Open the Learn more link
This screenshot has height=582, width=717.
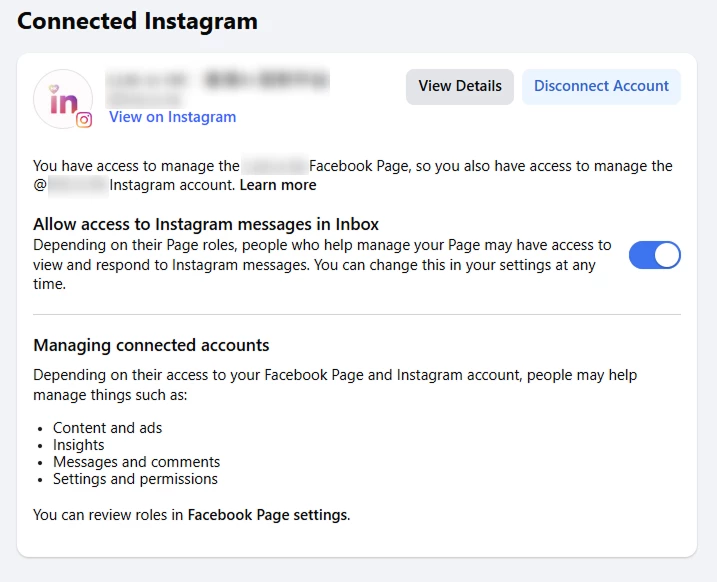278,185
